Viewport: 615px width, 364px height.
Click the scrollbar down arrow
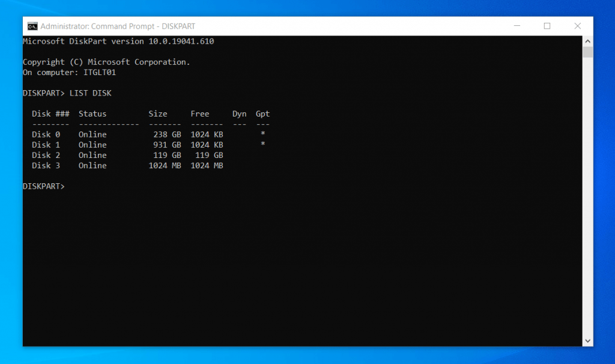[x=587, y=341]
